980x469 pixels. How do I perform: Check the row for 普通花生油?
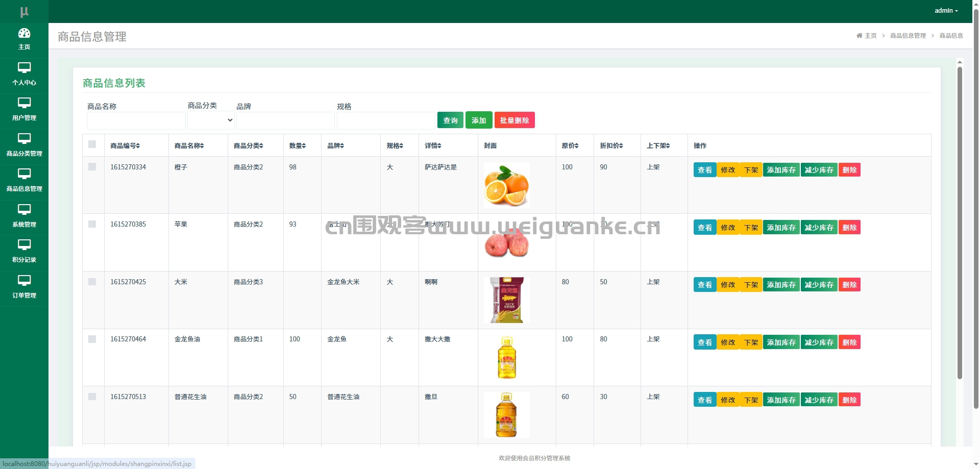(92, 397)
